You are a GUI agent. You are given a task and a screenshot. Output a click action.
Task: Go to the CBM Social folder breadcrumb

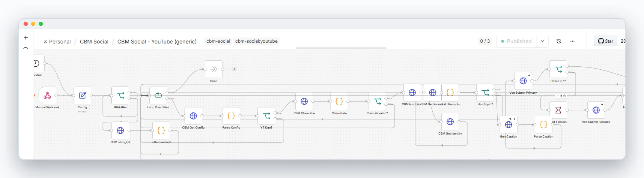(x=94, y=42)
